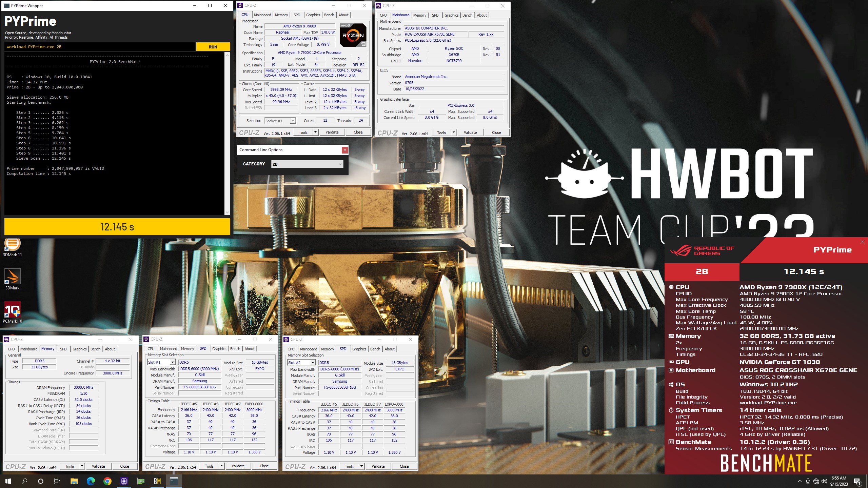This screenshot has width=868, height=488.
Task: Open the Windows Start menu
Action: point(8,481)
